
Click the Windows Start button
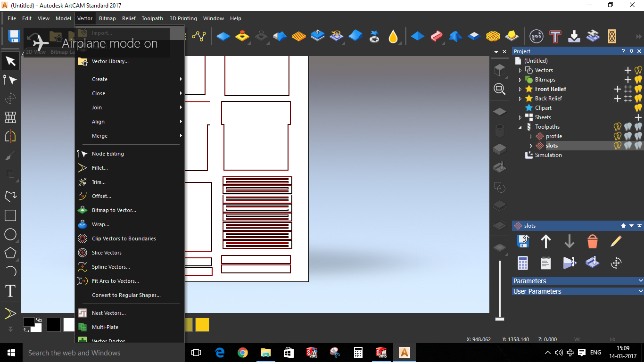(x=11, y=353)
